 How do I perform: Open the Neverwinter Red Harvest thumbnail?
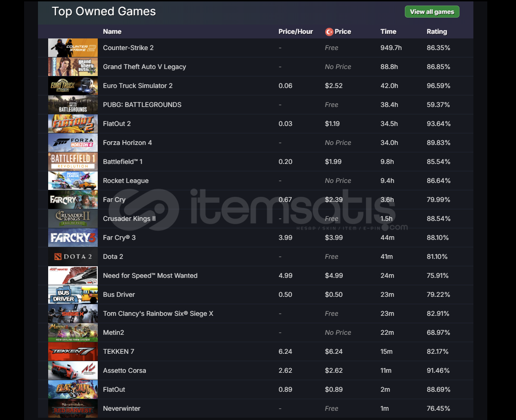(x=73, y=408)
